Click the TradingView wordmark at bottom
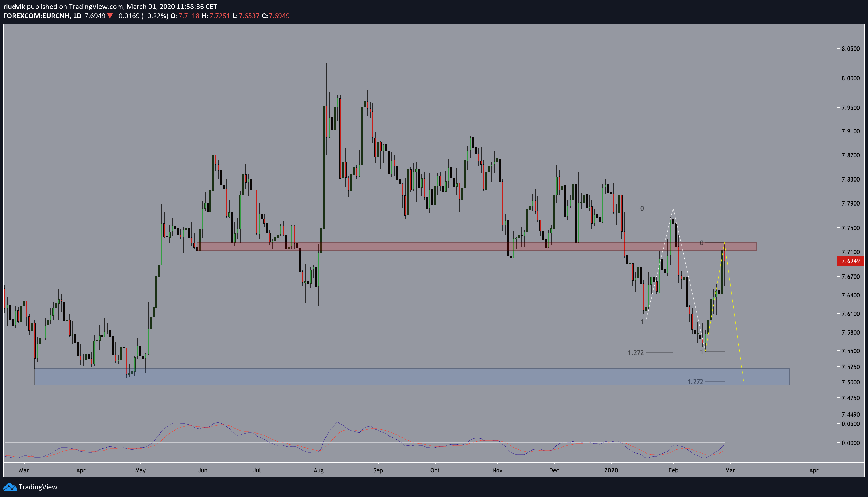Viewport: 868px width, 497px height. [38, 487]
